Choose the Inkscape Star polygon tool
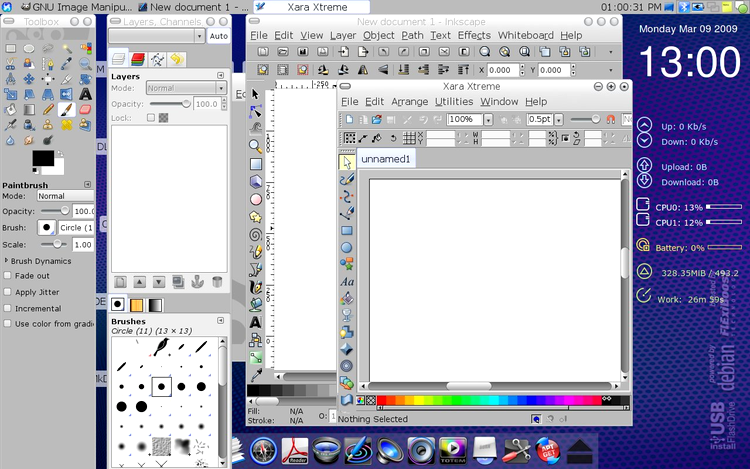The height and width of the screenshot is (469, 750). tap(255, 217)
